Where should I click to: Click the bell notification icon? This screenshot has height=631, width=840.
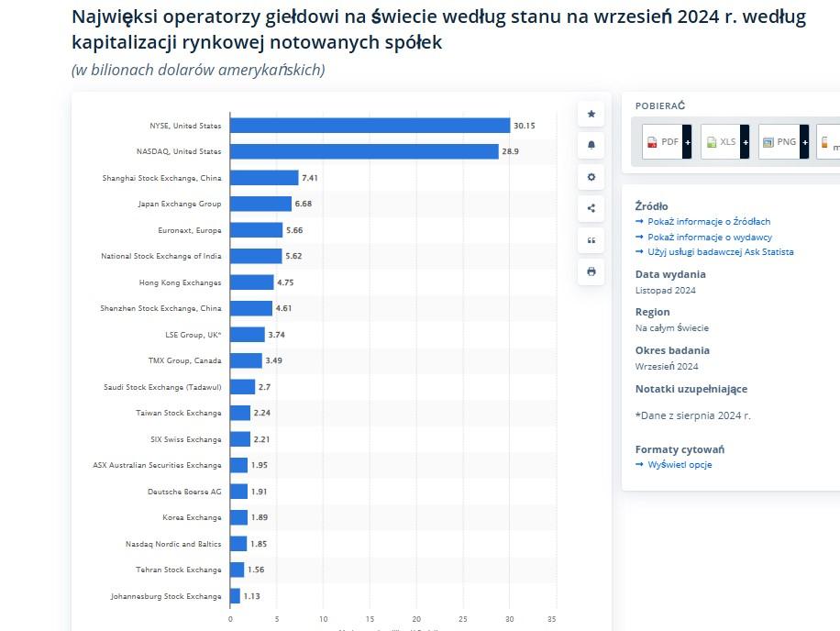[x=591, y=145]
